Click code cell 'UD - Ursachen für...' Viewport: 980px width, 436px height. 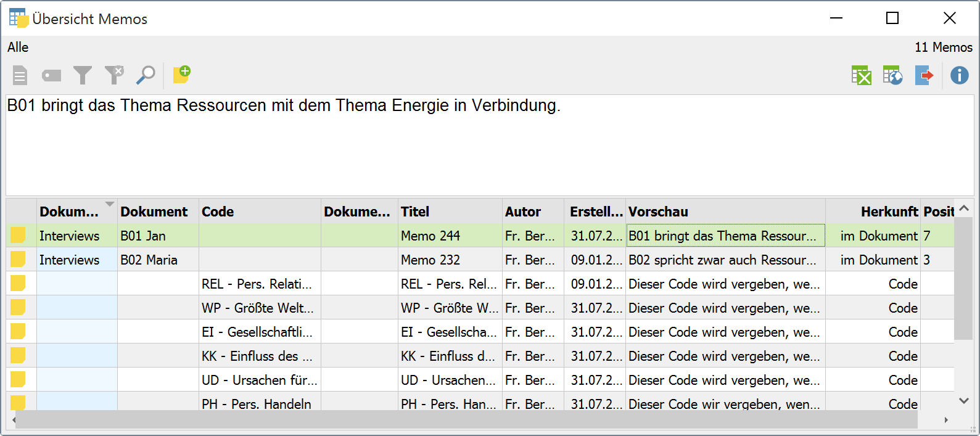pos(260,380)
